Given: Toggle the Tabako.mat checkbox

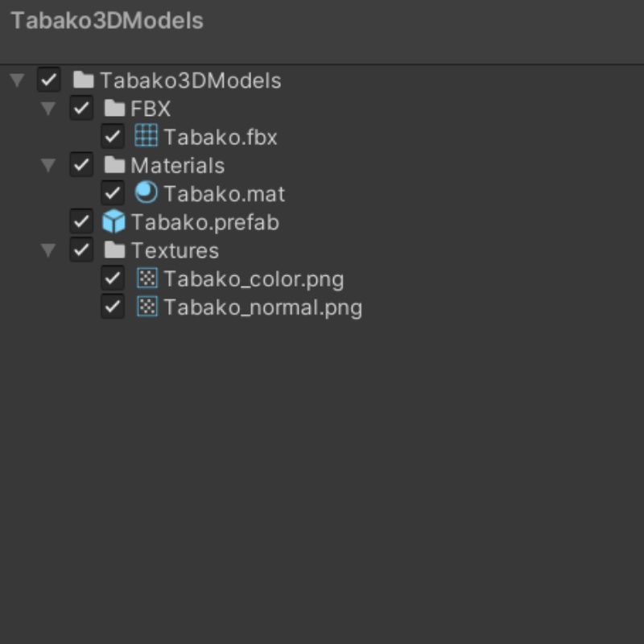Looking at the screenshot, I should click(113, 193).
